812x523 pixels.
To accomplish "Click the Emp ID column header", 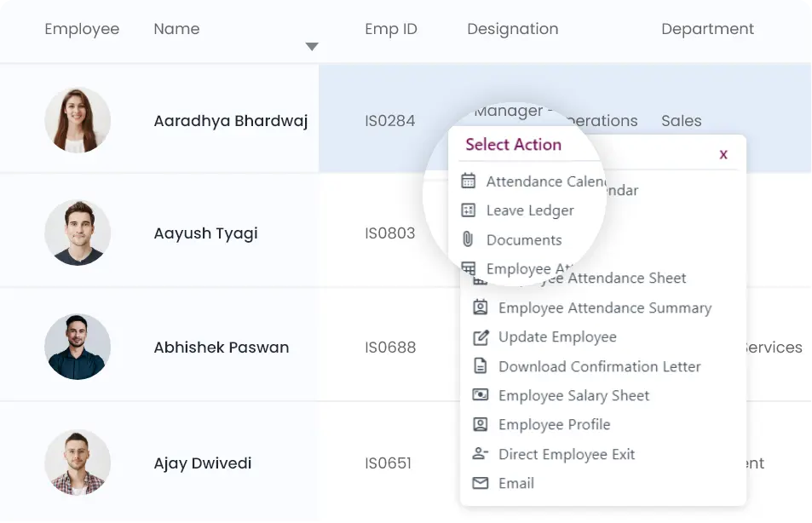I will click(x=390, y=29).
